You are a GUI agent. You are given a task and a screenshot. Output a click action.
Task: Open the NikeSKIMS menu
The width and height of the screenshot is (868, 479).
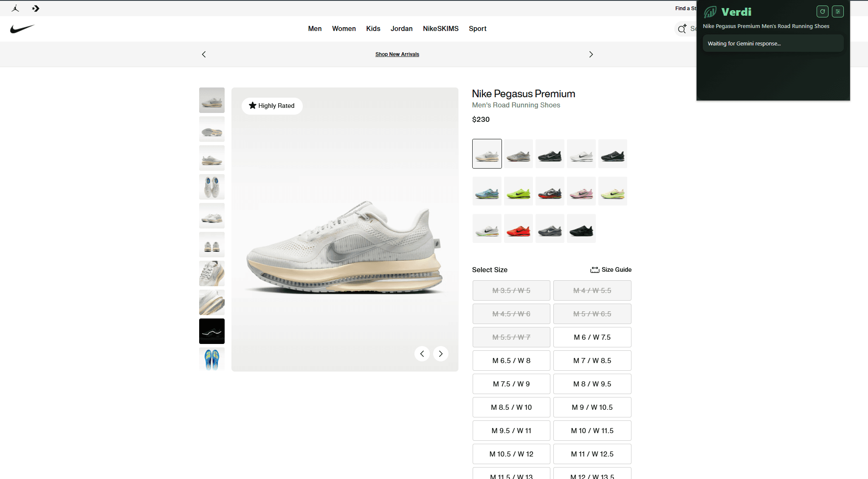coord(441,28)
